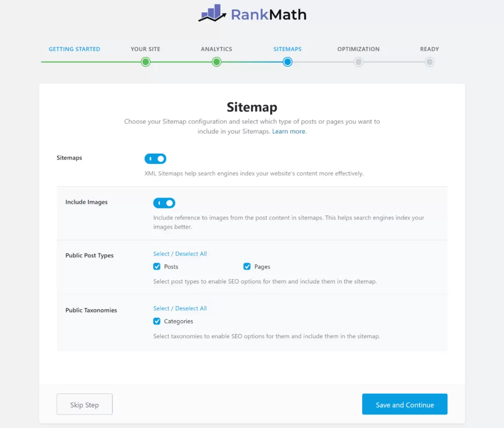Select the Sitemaps step label
The height and width of the screenshot is (428, 504).
point(287,49)
